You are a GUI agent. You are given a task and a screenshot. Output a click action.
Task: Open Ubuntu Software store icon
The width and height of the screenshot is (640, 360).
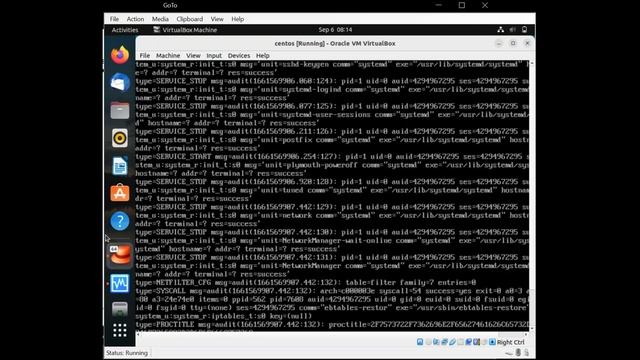[x=120, y=193]
